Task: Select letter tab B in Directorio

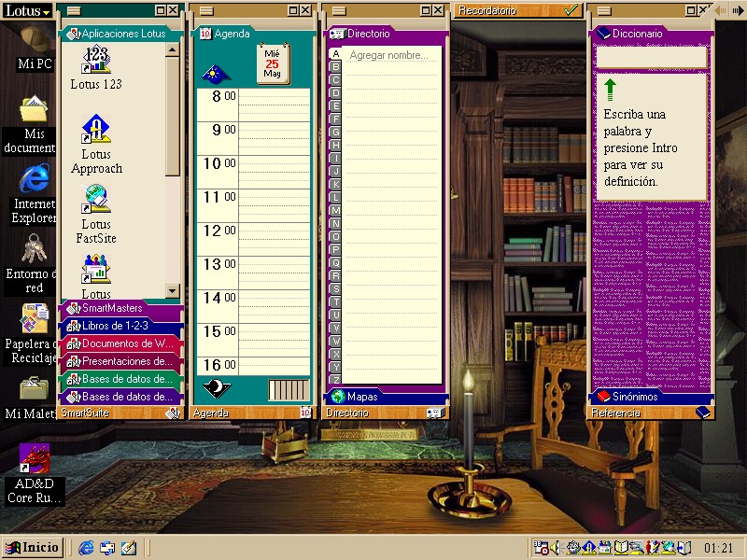Action: 335,66
